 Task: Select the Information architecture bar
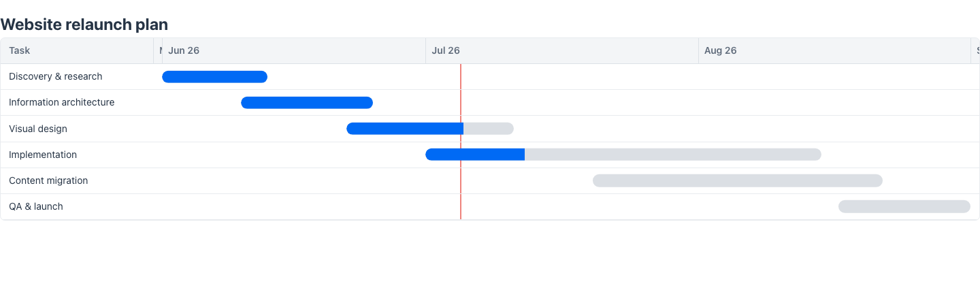click(x=307, y=103)
